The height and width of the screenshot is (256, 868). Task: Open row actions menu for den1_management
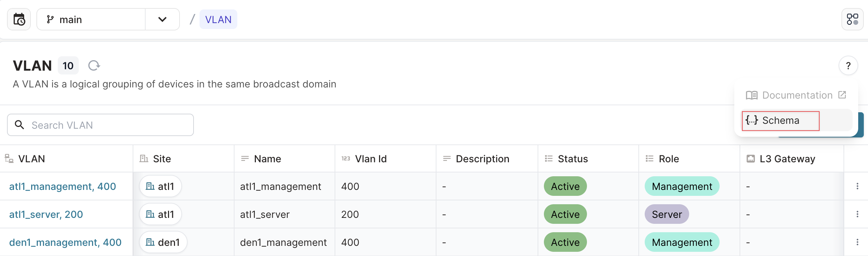857,242
